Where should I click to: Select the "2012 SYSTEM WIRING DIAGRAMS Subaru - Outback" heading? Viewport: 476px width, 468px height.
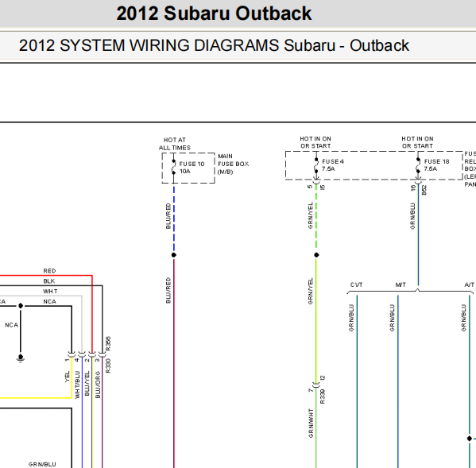(x=214, y=45)
